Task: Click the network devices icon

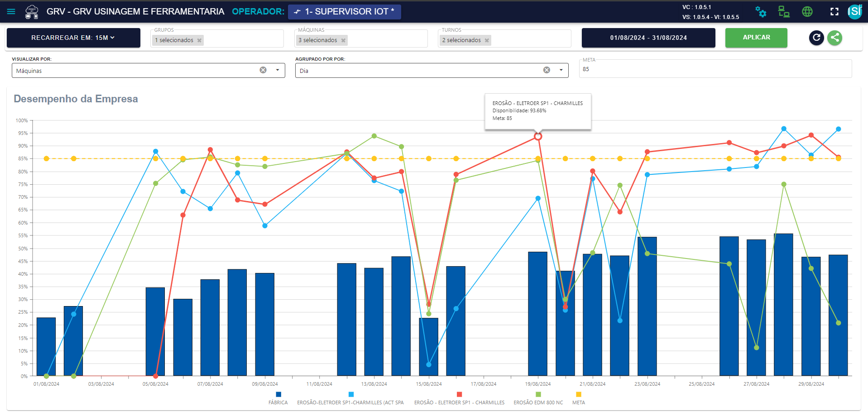Action: click(x=784, y=12)
